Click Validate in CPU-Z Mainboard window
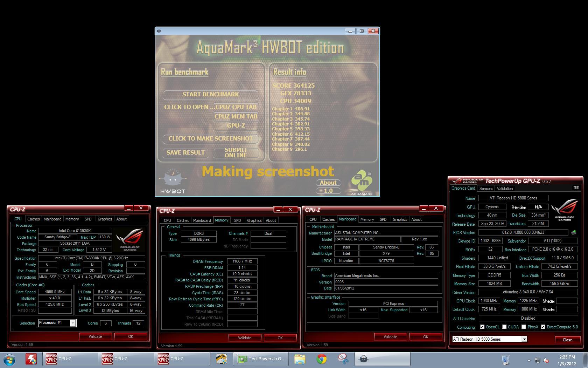This screenshot has height=368, width=588. (390, 337)
